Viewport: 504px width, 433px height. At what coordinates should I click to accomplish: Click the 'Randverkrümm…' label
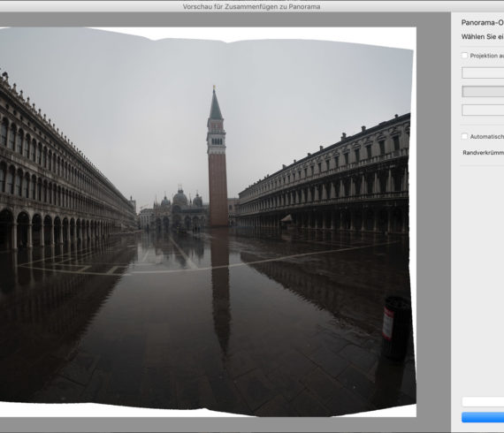click(483, 153)
